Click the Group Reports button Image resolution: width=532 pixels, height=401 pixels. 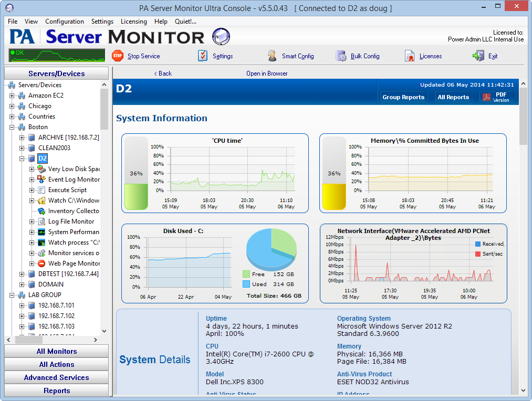point(403,97)
